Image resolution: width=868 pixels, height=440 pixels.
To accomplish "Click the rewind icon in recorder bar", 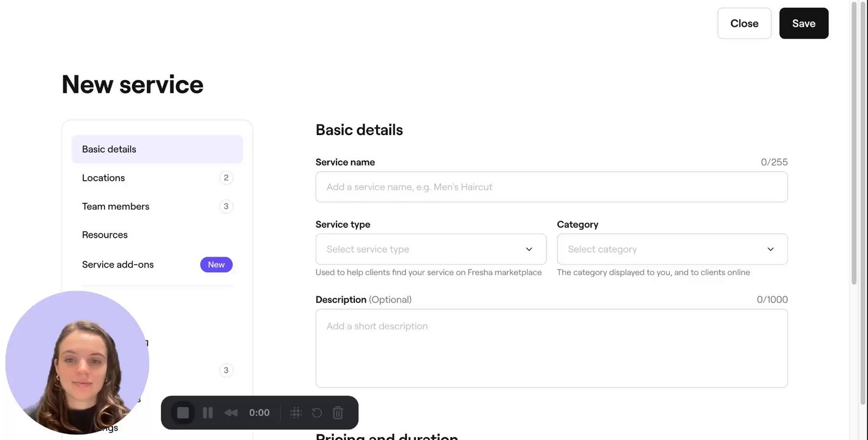I will point(231,413).
